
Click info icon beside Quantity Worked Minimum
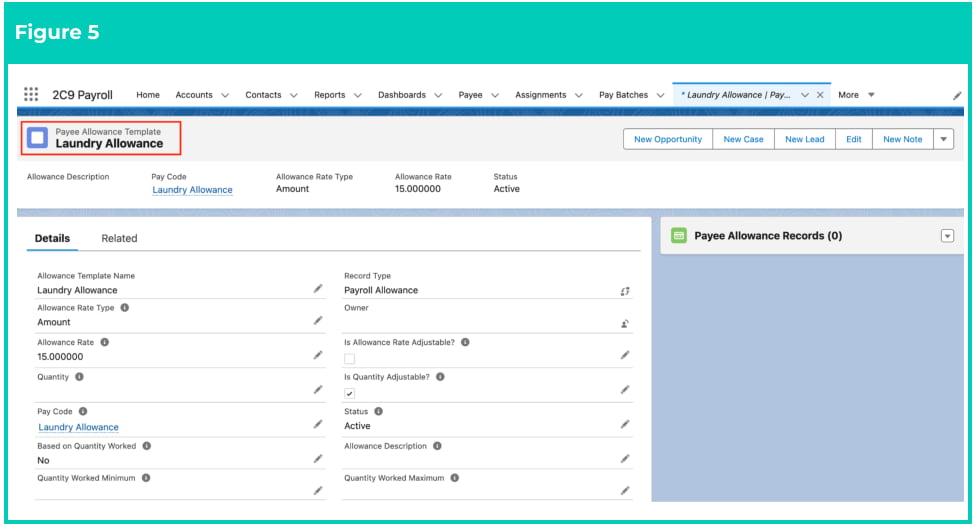pos(146,478)
